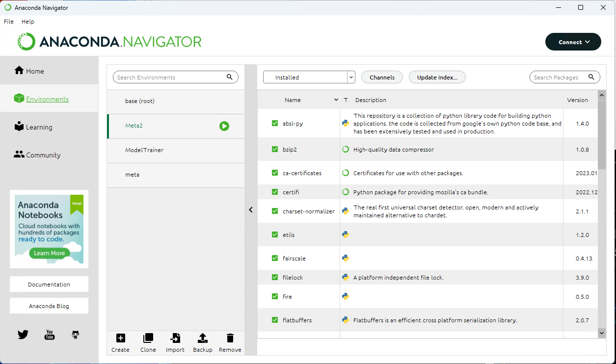Screen dimensions: 616x364
Task: Select the ModelTrainer environment
Action: coord(176,151)
